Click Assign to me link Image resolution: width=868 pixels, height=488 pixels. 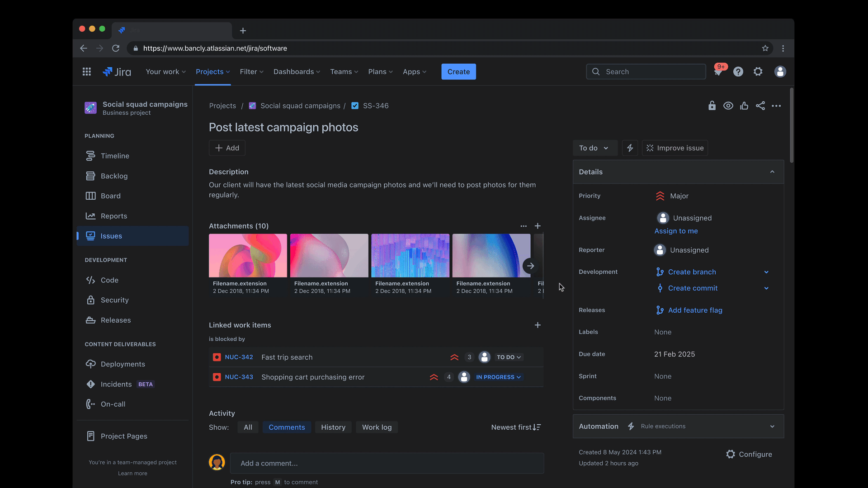click(x=676, y=231)
